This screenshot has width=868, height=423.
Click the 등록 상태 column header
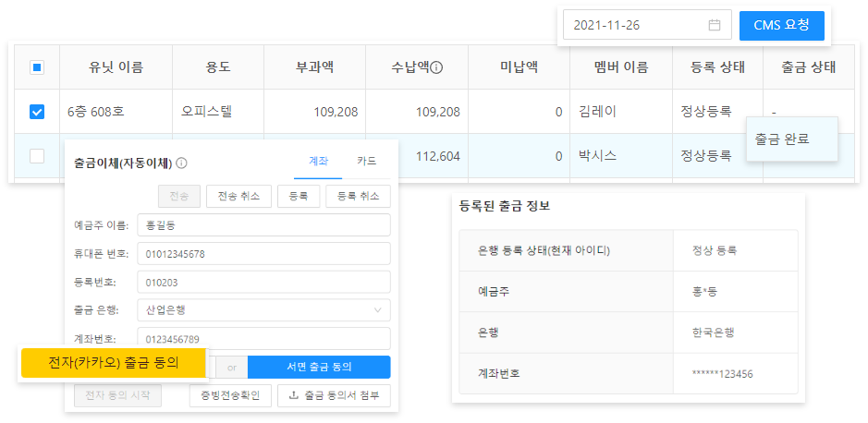pyautogui.click(x=717, y=67)
